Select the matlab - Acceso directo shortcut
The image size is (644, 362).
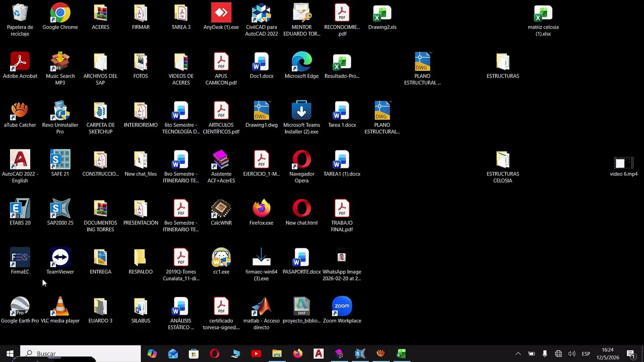(x=262, y=313)
